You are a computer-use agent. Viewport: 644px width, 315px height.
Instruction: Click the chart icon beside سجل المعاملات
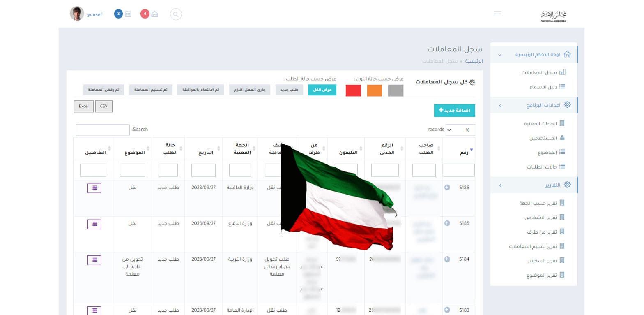[562, 72]
